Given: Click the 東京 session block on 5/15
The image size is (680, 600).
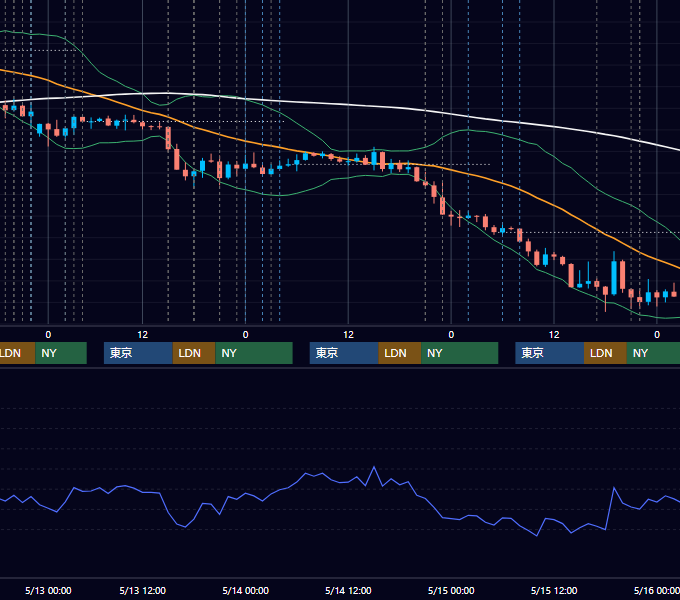Looking at the screenshot, I should click(x=549, y=353).
